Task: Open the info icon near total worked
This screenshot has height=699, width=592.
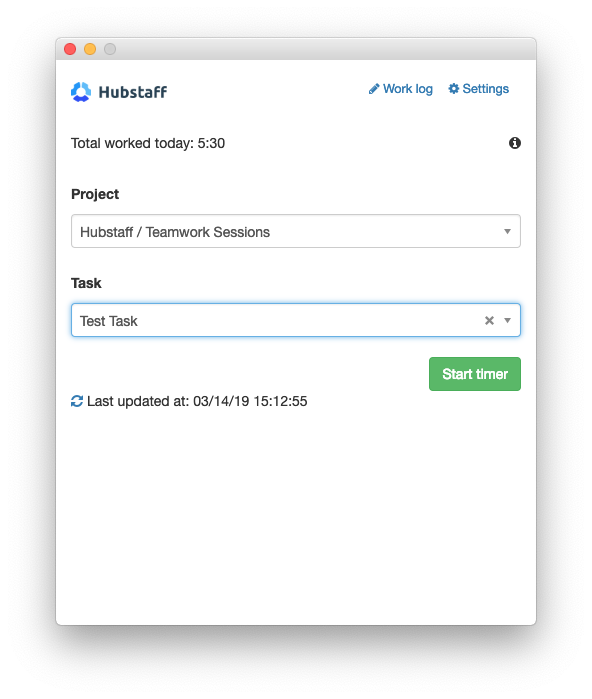Action: point(515,143)
